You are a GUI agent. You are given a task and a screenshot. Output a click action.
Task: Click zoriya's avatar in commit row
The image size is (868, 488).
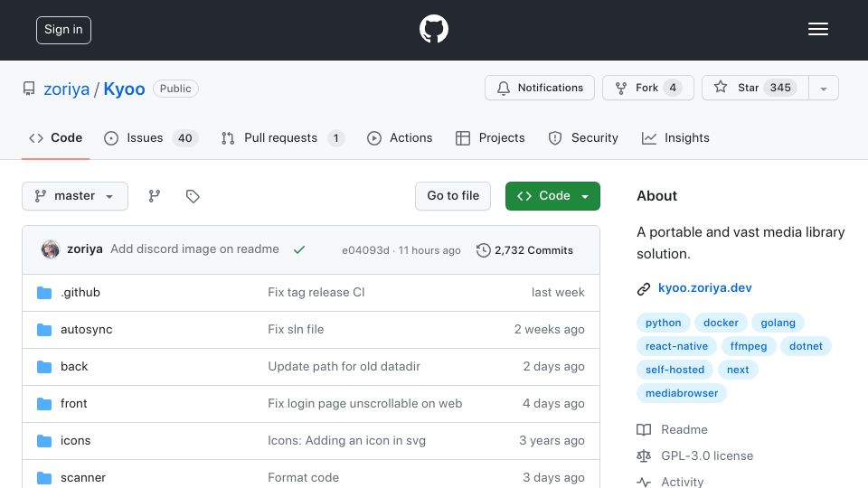coord(51,249)
